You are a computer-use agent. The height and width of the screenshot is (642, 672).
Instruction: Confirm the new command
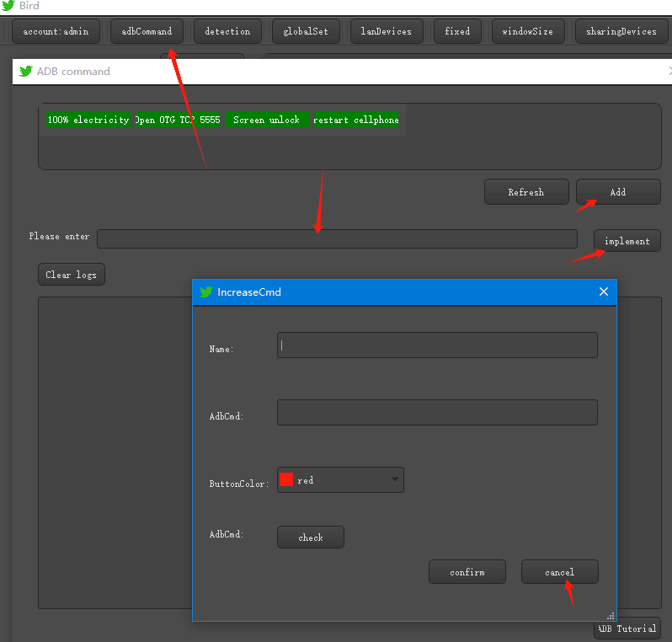tap(467, 572)
